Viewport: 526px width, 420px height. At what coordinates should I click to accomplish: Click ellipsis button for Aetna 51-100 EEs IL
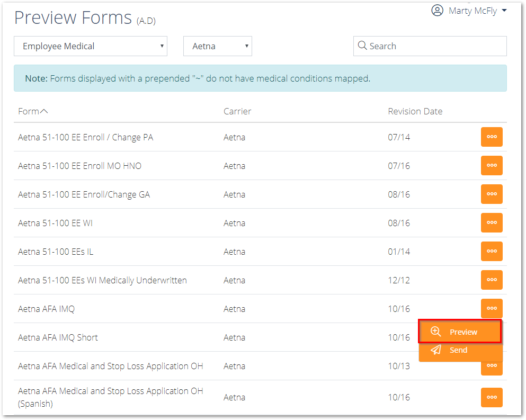(x=492, y=251)
